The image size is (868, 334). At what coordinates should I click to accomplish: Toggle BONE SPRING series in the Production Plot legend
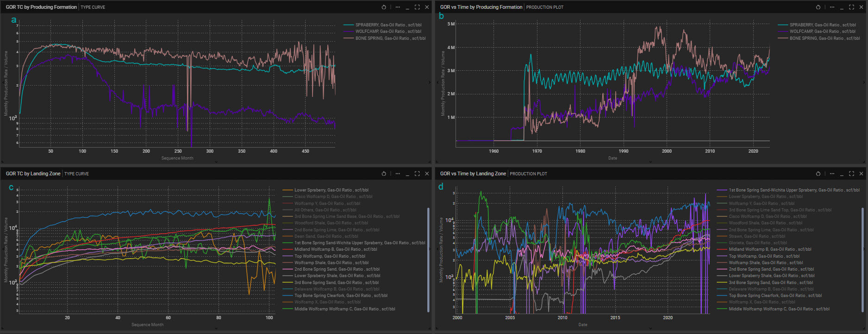pos(824,38)
